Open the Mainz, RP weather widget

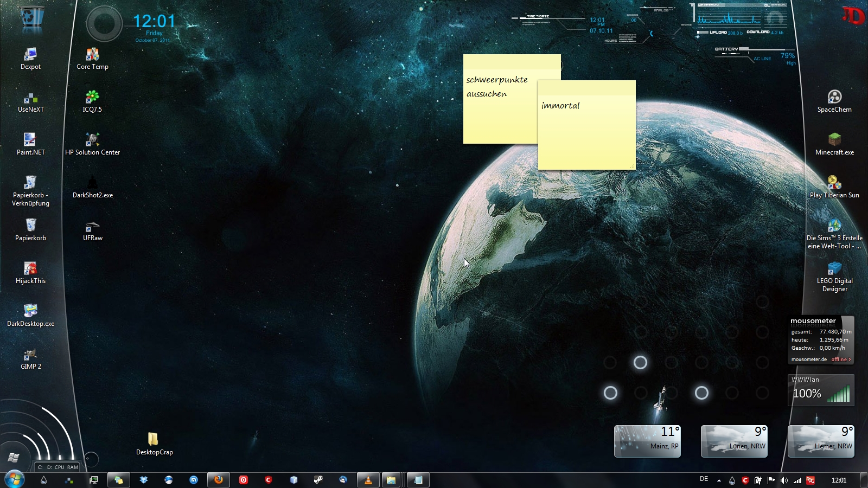click(647, 441)
